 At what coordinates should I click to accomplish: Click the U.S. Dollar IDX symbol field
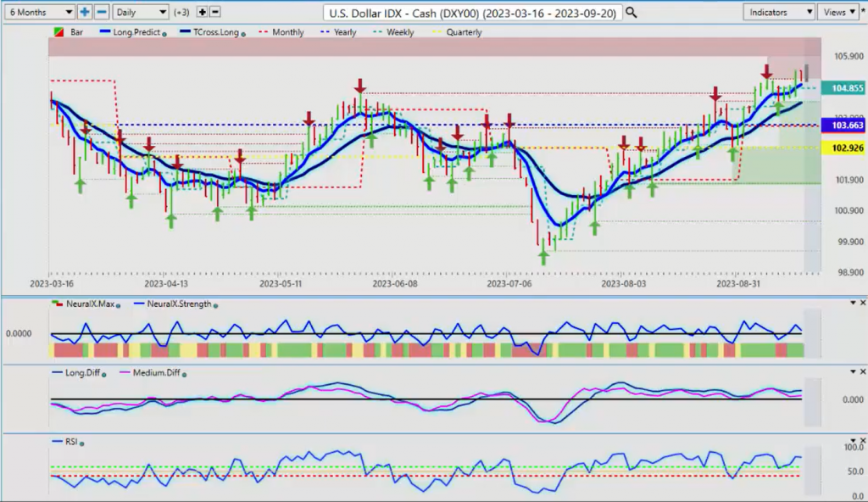[472, 12]
